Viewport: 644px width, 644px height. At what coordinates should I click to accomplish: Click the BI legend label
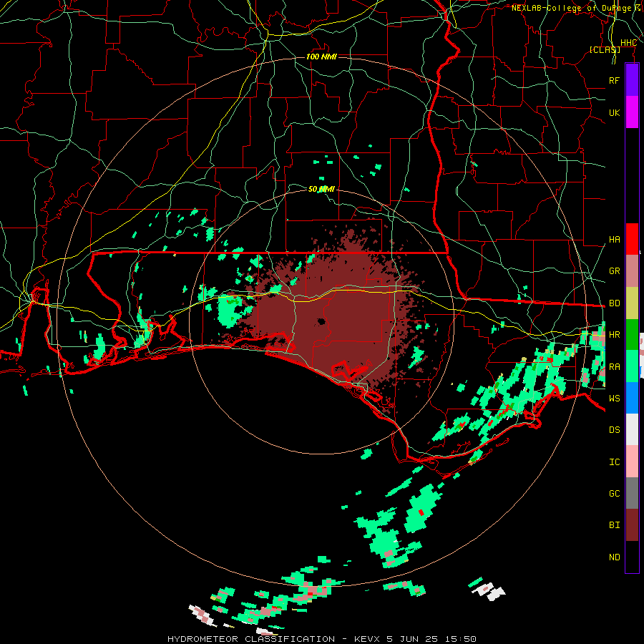pyautogui.click(x=614, y=525)
